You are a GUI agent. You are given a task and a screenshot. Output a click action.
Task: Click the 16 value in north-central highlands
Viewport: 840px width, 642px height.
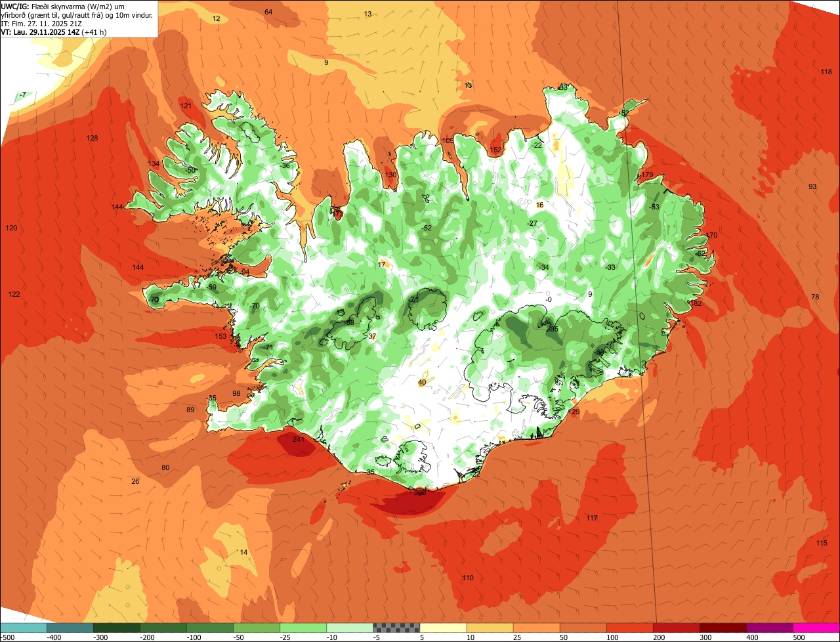coord(540,205)
